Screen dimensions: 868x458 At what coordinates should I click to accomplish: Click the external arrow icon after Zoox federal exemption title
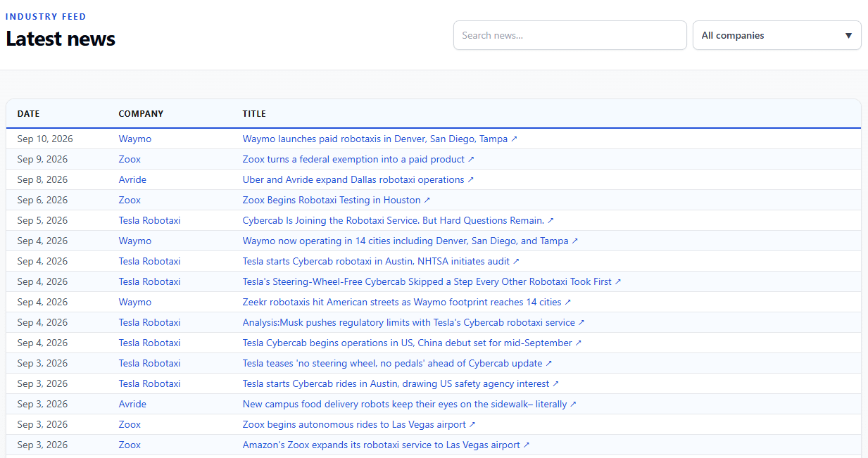pyautogui.click(x=472, y=160)
